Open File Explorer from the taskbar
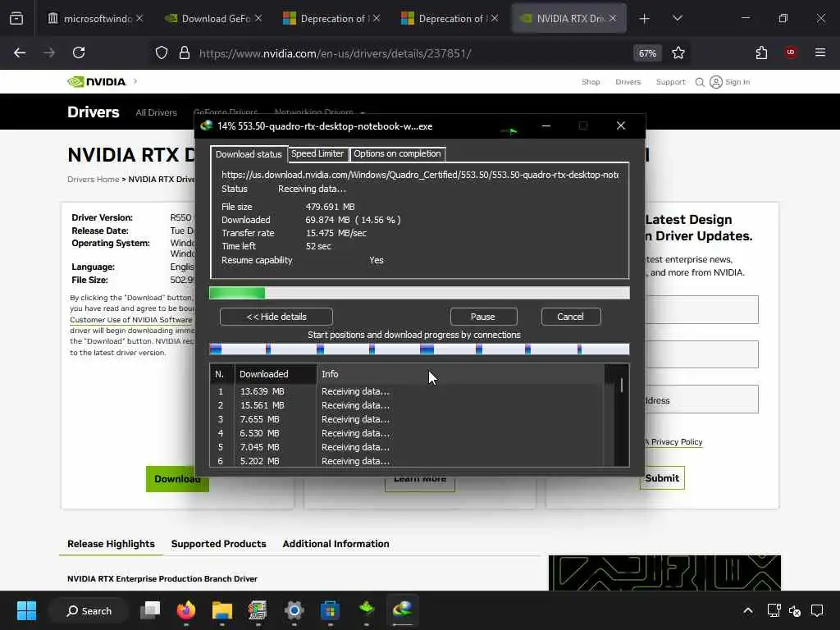The width and height of the screenshot is (840, 630). click(x=221, y=610)
